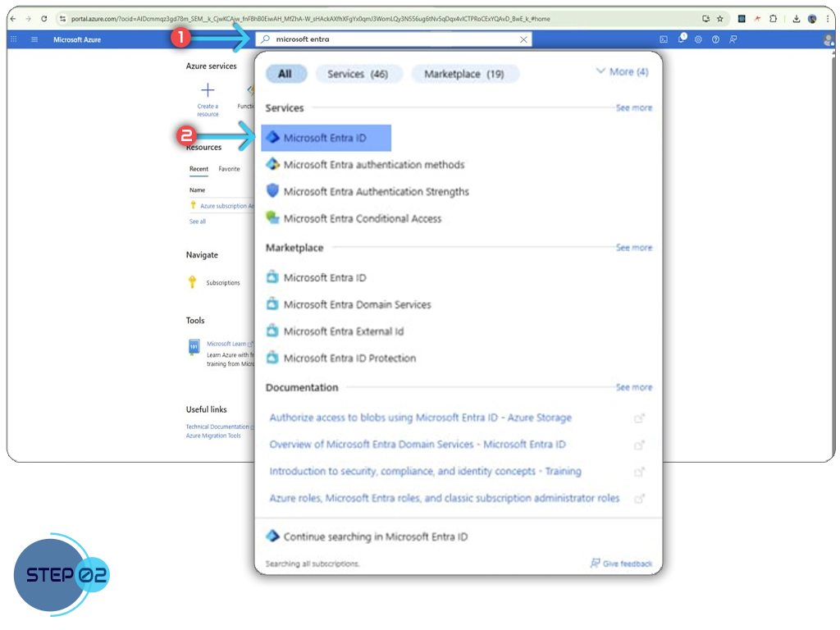Expand the More (4) filter dropdown
The width and height of the screenshot is (840, 630).
621,72
